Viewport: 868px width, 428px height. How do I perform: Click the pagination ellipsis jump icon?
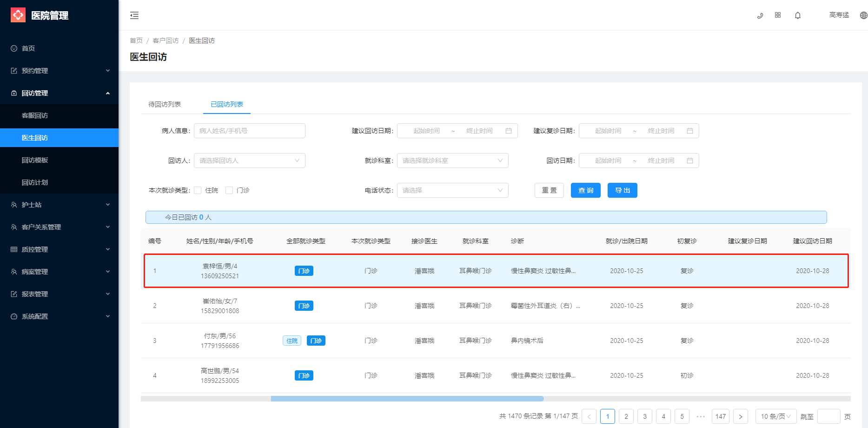pos(701,416)
